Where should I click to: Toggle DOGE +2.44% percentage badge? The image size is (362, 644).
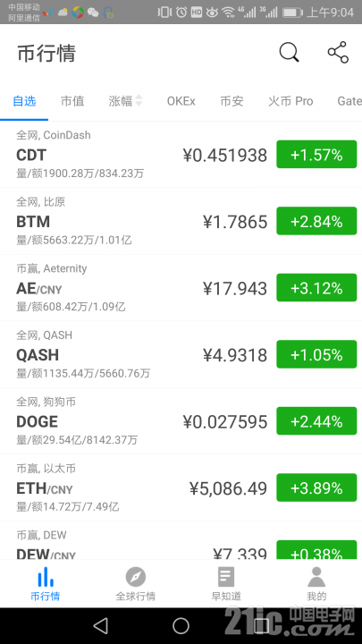[x=316, y=421]
